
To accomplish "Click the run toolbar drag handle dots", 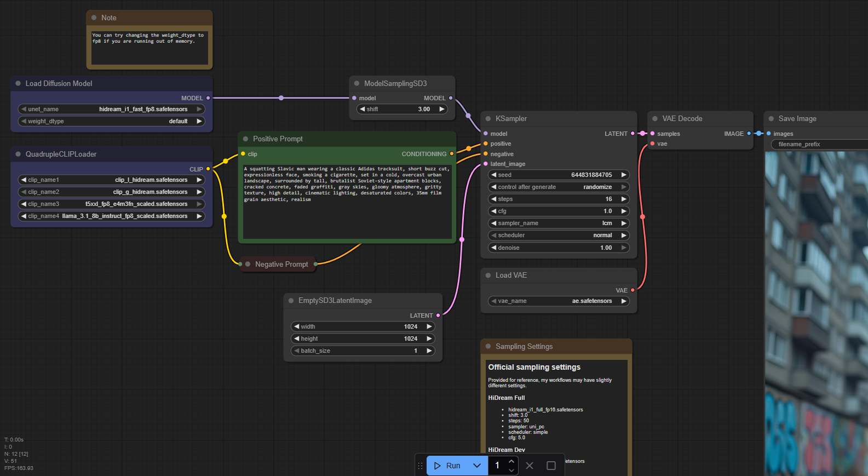I will click(421, 466).
